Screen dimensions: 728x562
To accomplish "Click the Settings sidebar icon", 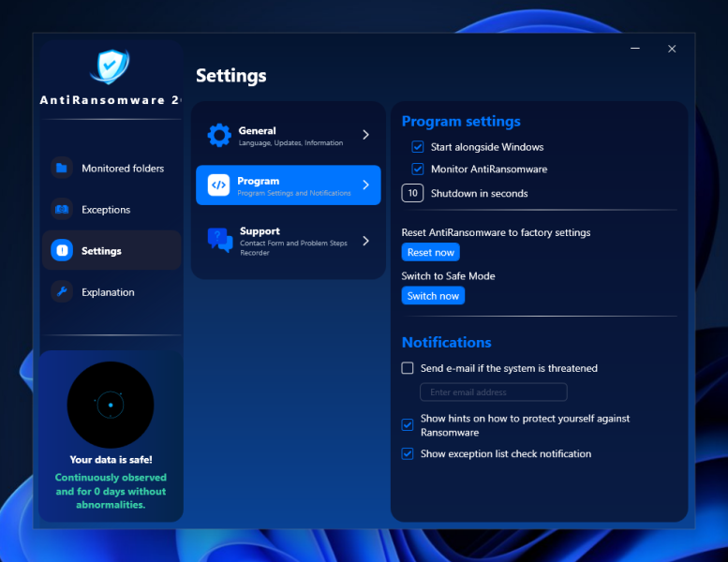I will pyautogui.click(x=62, y=251).
